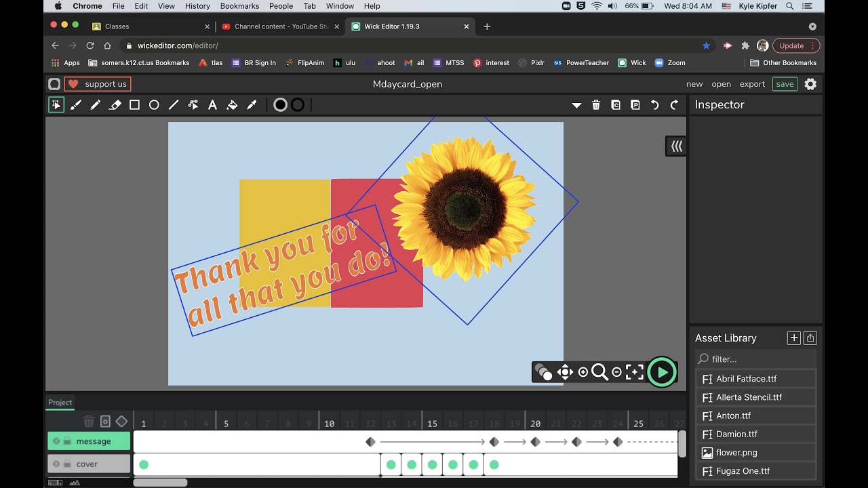Click the save button
This screenshot has width=868, height=488.
pyautogui.click(x=785, y=84)
